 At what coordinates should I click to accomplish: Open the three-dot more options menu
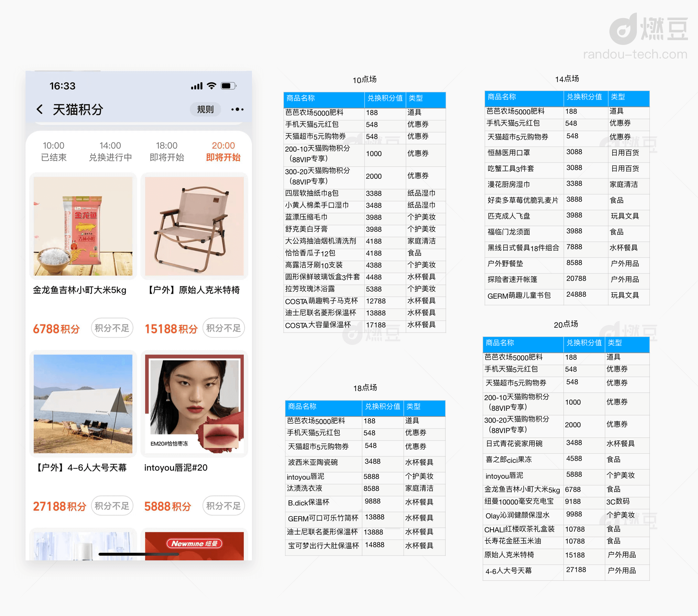pos(237,109)
